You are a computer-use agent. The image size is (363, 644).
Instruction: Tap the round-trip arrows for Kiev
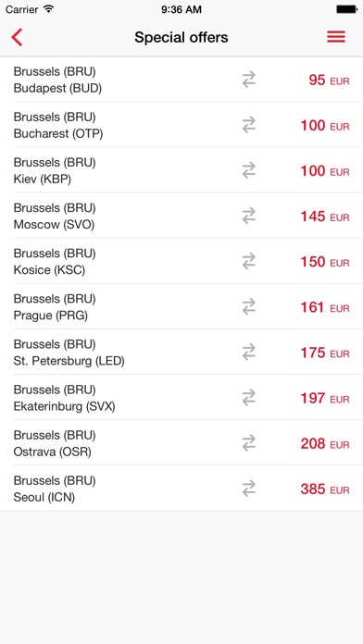(249, 170)
